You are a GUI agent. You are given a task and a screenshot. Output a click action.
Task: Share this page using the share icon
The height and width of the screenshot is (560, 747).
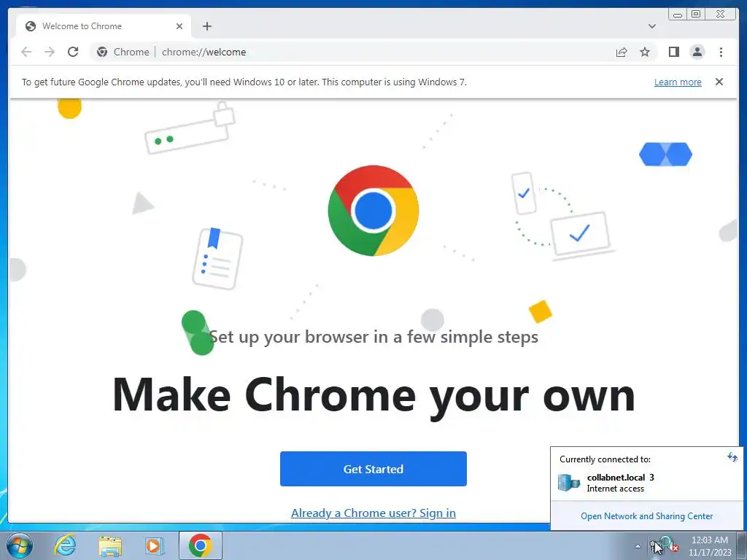622,52
